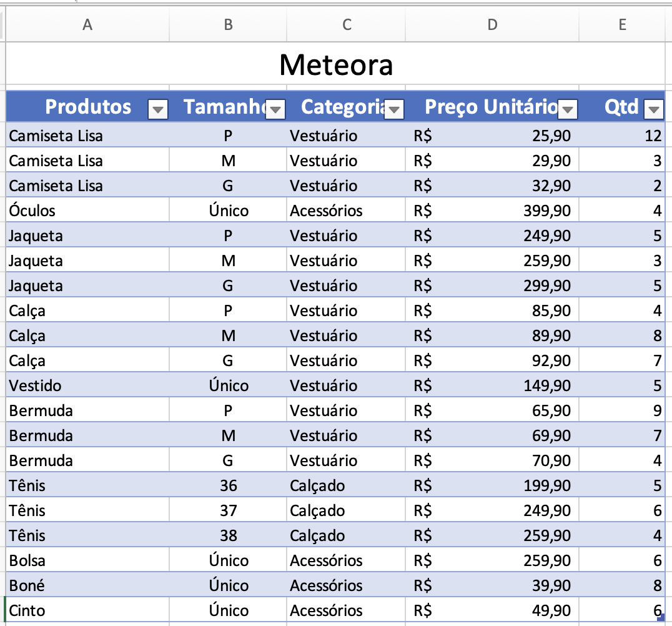
Task: Select column A header
Action: point(87,24)
